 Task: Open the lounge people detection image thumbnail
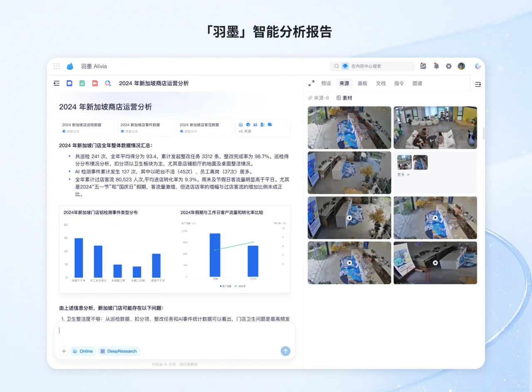pyautogui.click(x=435, y=128)
